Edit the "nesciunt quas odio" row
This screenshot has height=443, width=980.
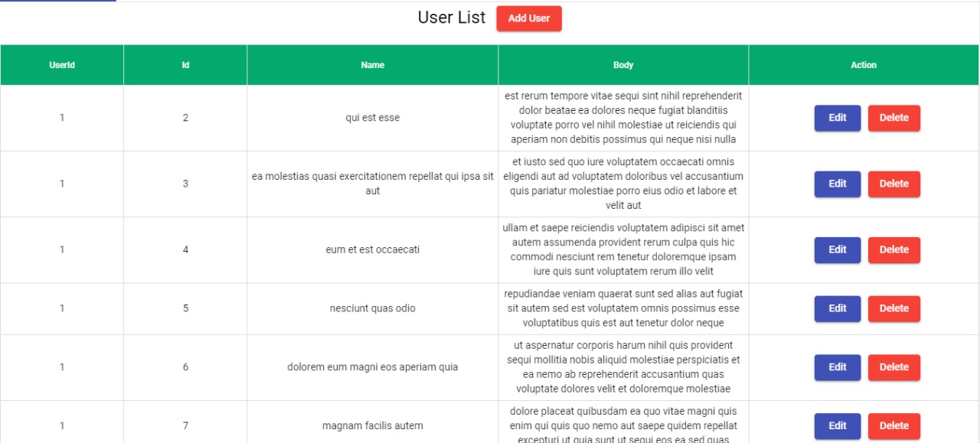coord(837,308)
